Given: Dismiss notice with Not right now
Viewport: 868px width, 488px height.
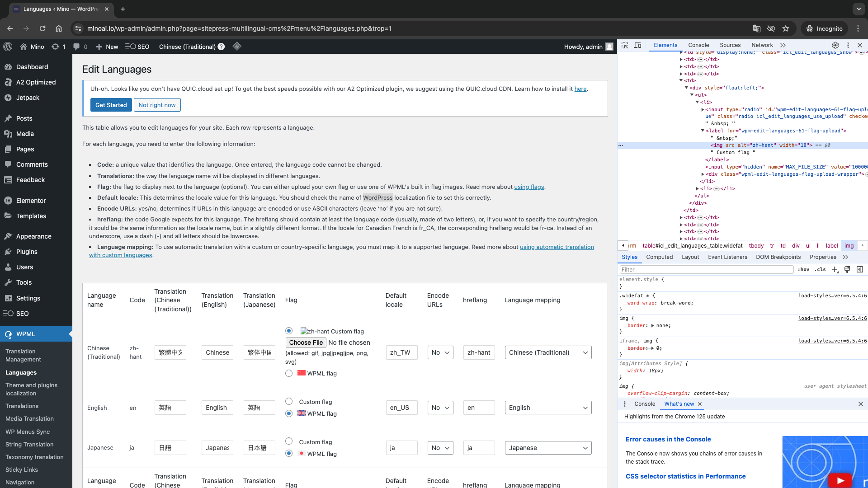Looking at the screenshot, I should click(157, 105).
